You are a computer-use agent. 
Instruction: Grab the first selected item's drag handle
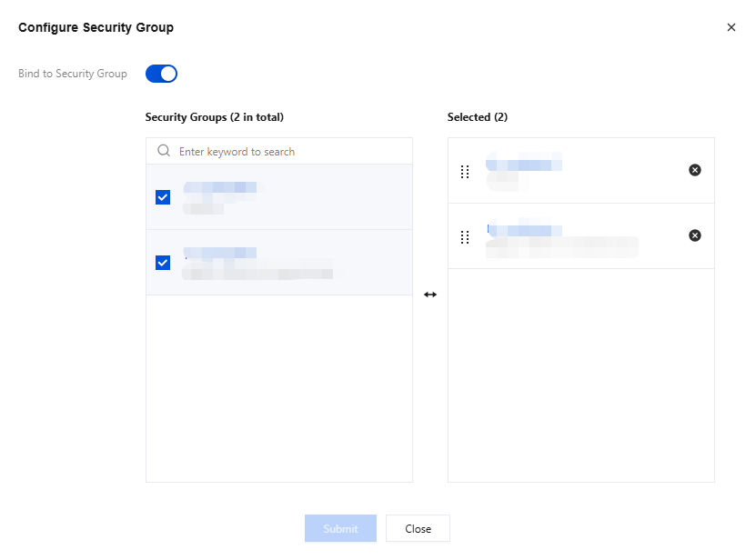465,171
